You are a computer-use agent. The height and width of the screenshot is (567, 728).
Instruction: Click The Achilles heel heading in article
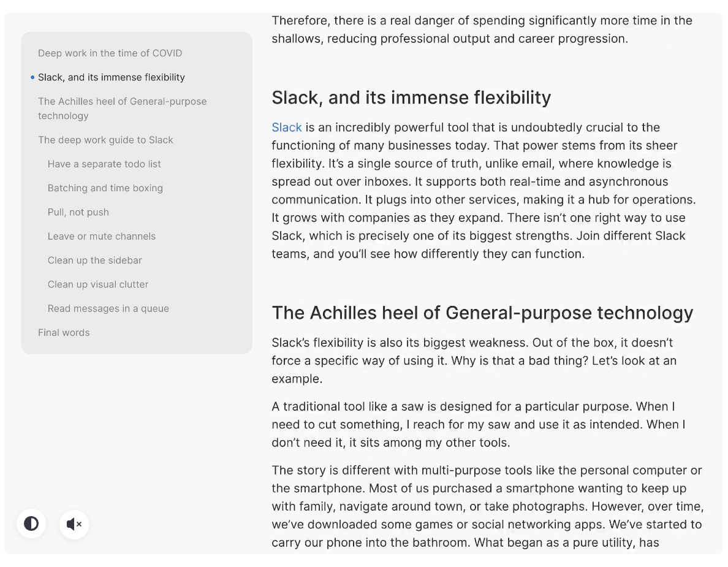(482, 313)
